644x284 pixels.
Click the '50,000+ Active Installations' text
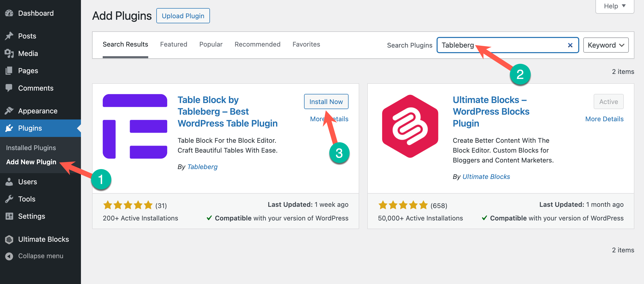[x=420, y=218]
